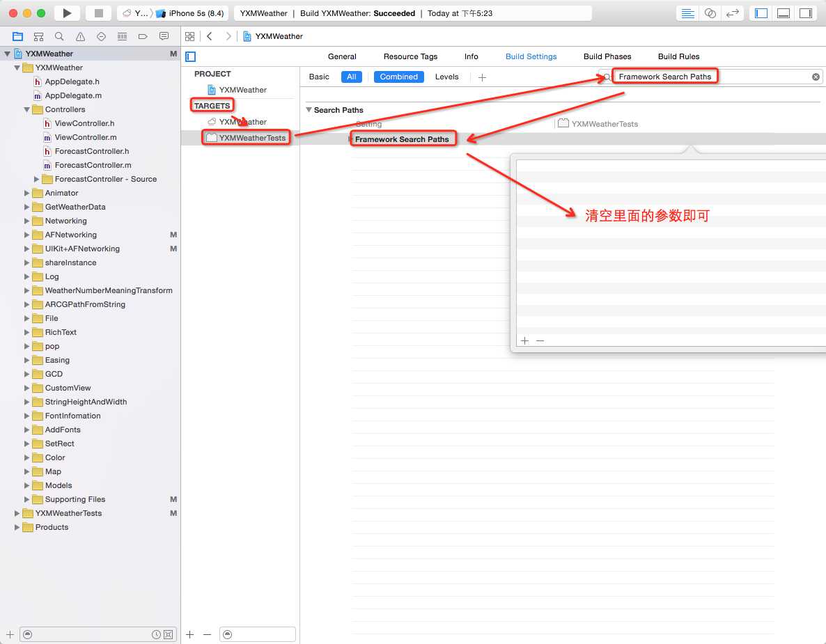826x644 pixels.
Task: Collapse the Controllers folder
Action: point(27,109)
